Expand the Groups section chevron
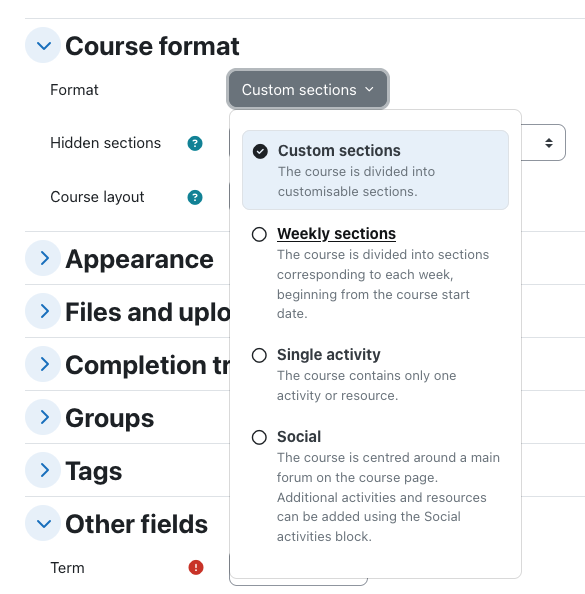 43,417
